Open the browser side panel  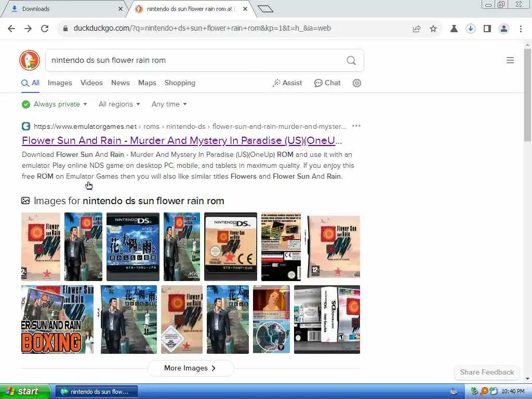coord(487,29)
